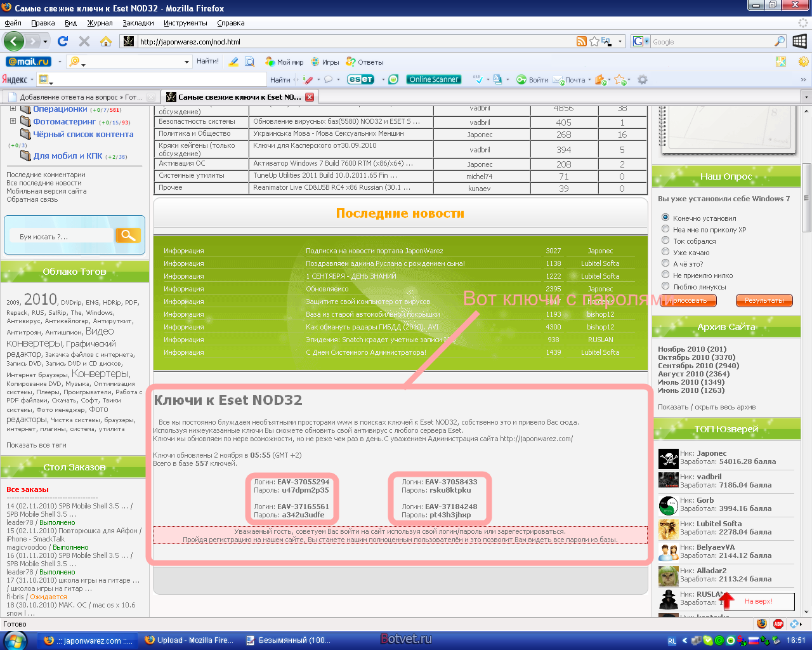This screenshot has width=812, height=650.
Task: Switch to tab Добавление ответа на вопрос
Action: (x=81, y=97)
